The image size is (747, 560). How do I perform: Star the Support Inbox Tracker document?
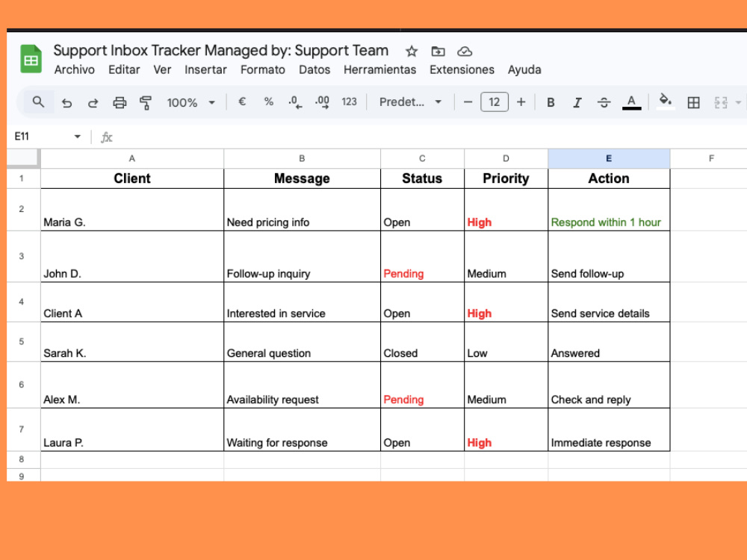[412, 51]
